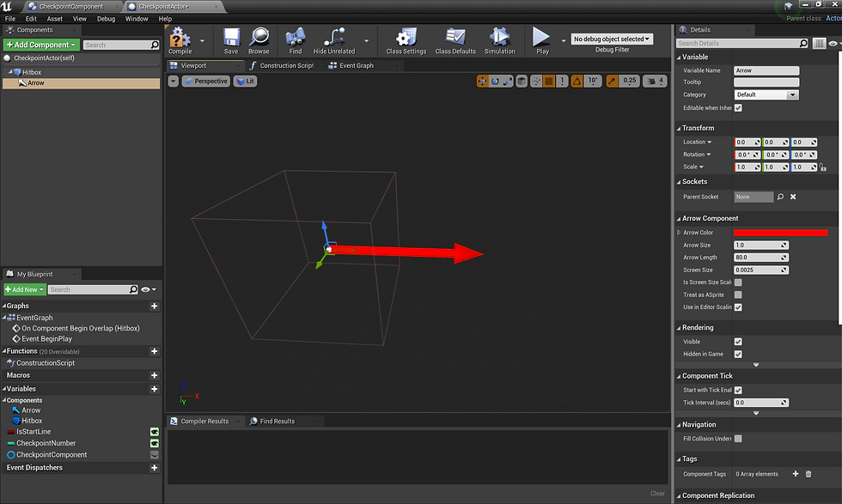The image size is (842, 504).
Task: Open Class Settings
Action: [x=406, y=41]
